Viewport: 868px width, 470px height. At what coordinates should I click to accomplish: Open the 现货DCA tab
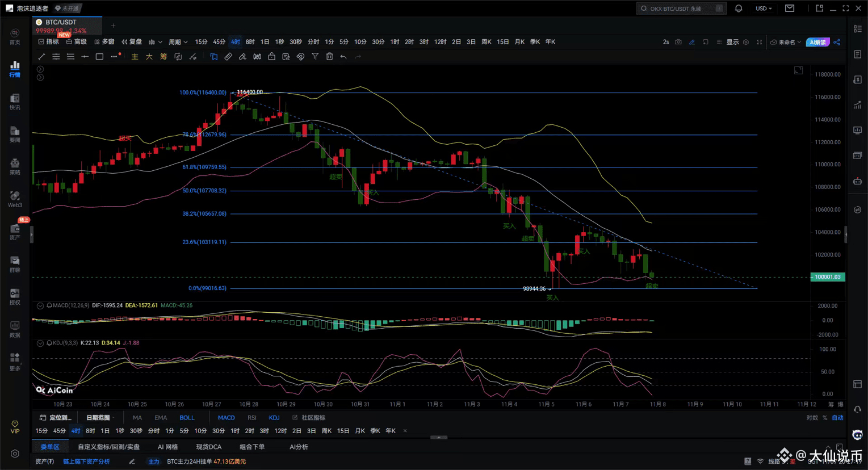pos(208,447)
